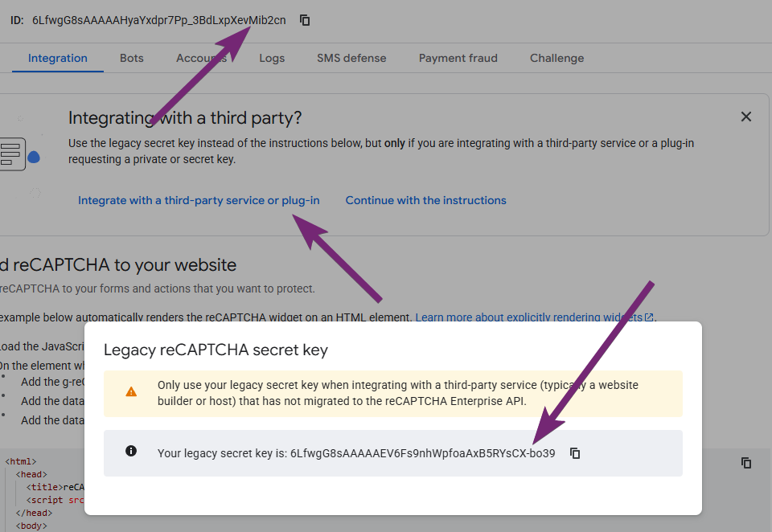Dismiss the third party integration banner
Screen dimensions: 772x532
(x=746, y=117)
